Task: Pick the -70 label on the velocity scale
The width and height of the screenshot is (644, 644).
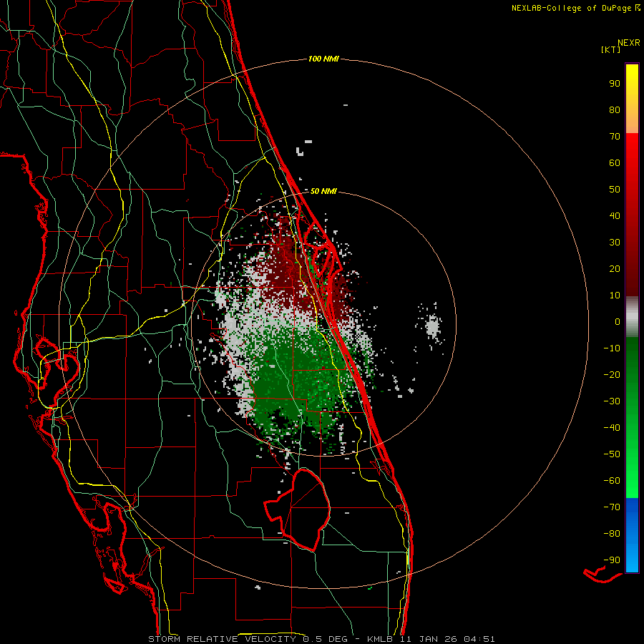Action: coord(612,507)
